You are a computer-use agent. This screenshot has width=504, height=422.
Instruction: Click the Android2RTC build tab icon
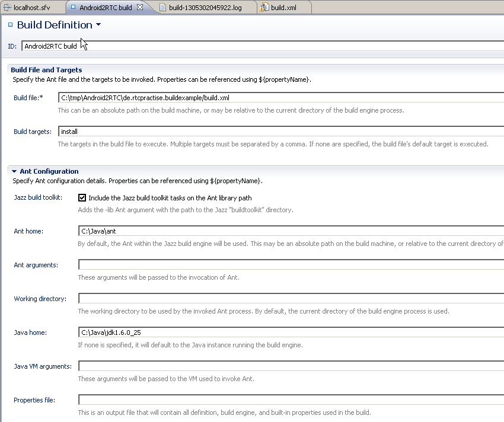pyautogui.click(x=73, y=7)
